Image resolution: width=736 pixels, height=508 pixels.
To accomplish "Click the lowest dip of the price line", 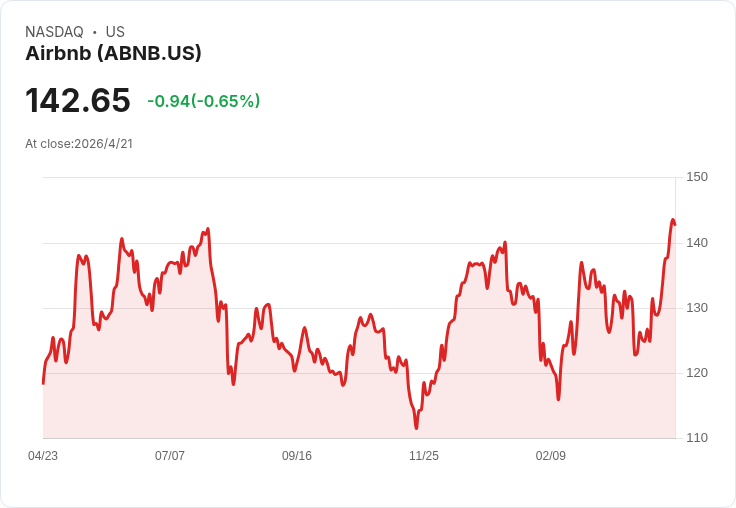I will click(416, 428).
